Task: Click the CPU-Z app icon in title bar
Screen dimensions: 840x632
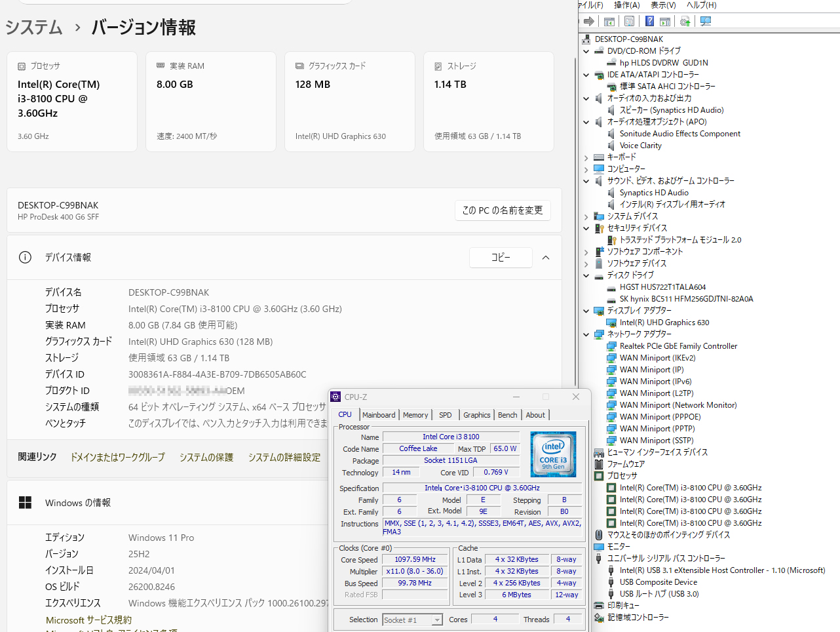Action: click(x=335, y=397)
